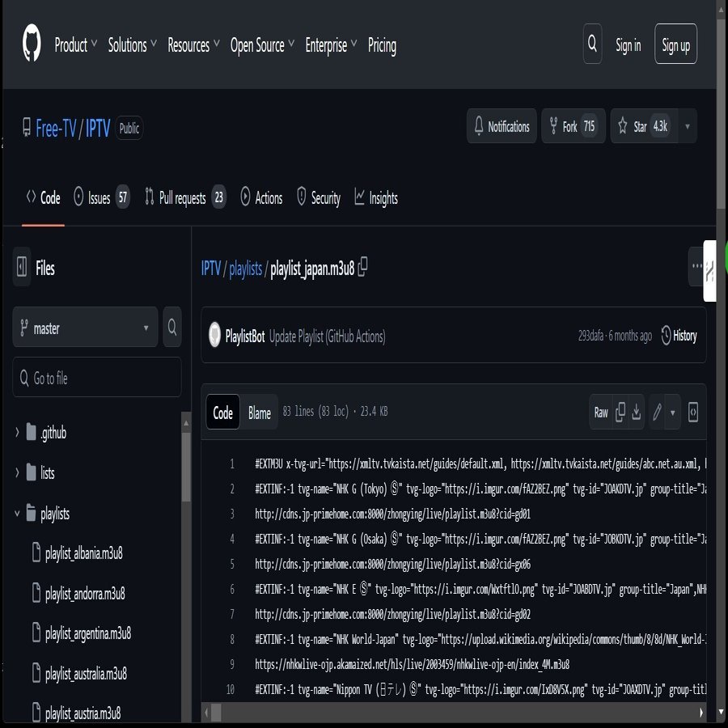Expand the Solutions menu
The height and width of the screenshot is (728, 728).
point(133,45)
